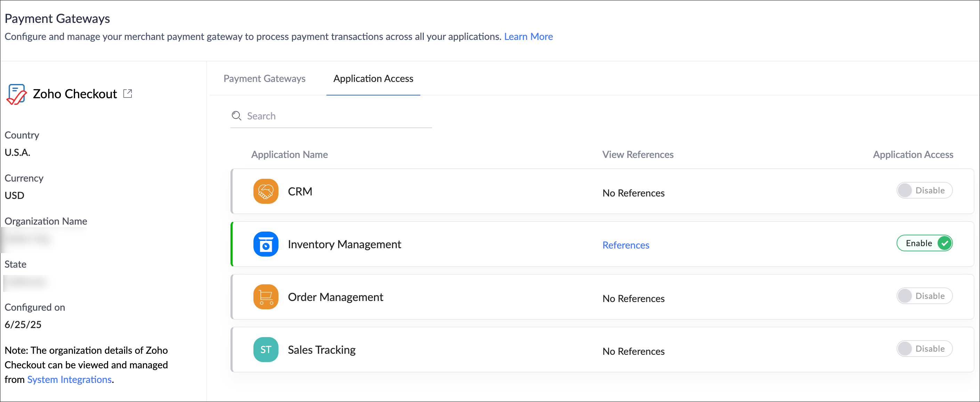This screenshot has height=402, width=980.
Task: Open the Learn More link
Action: pos(528,36)
